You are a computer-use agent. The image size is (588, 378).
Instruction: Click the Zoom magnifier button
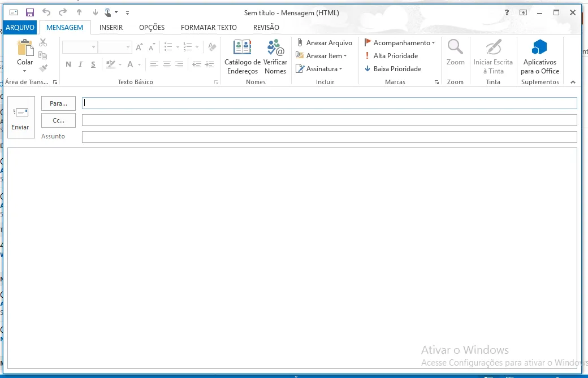[455, 53]
